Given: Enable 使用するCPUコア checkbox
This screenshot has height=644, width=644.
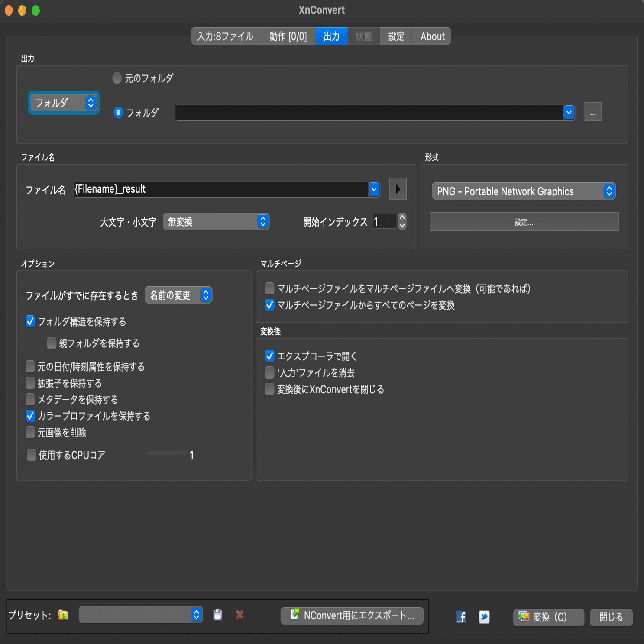Looking at the screenshot, I should point(31,455).
